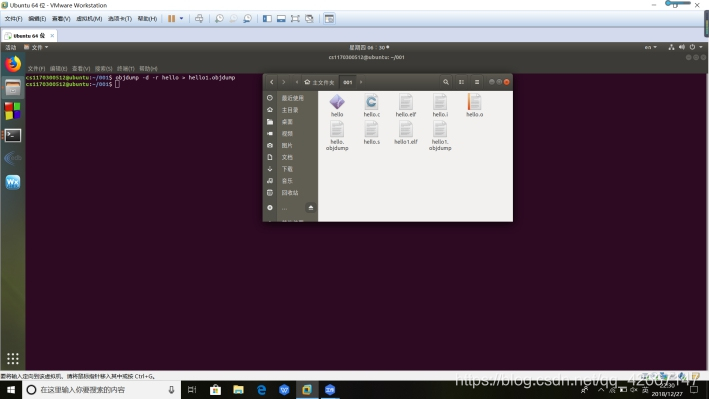
Task: Open VMware 选项卡(T) menu
Action: 120,19
